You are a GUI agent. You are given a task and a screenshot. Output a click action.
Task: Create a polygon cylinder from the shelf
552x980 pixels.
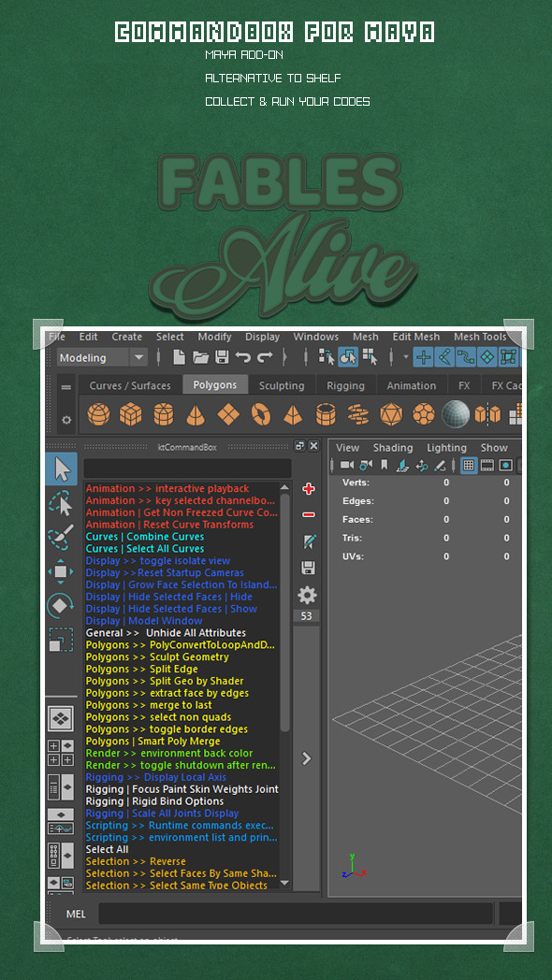(163, 413)
